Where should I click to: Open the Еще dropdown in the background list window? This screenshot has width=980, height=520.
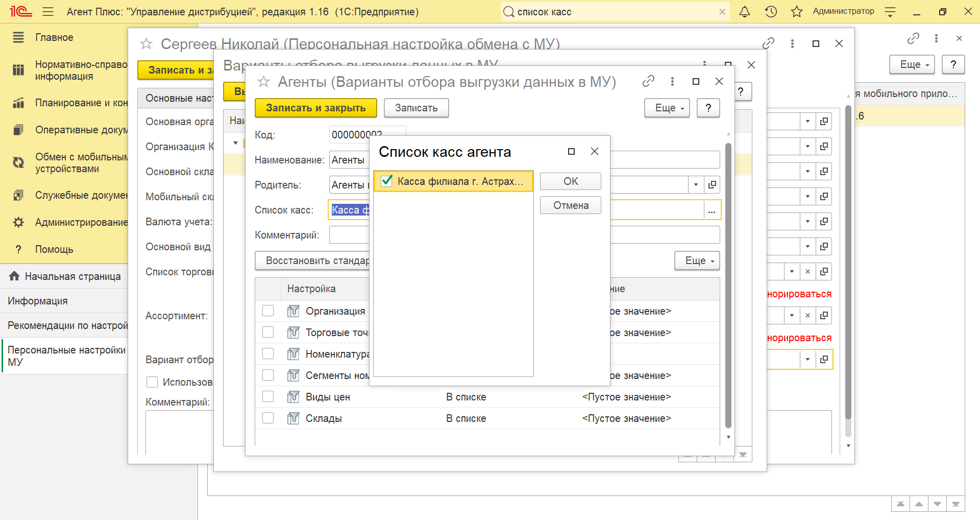click(912, 64)
